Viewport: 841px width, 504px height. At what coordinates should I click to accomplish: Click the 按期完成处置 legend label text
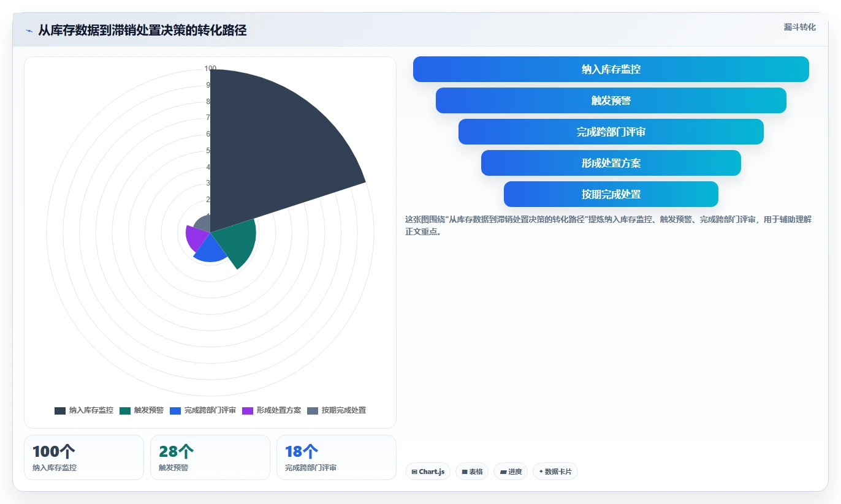click(344, 410)
